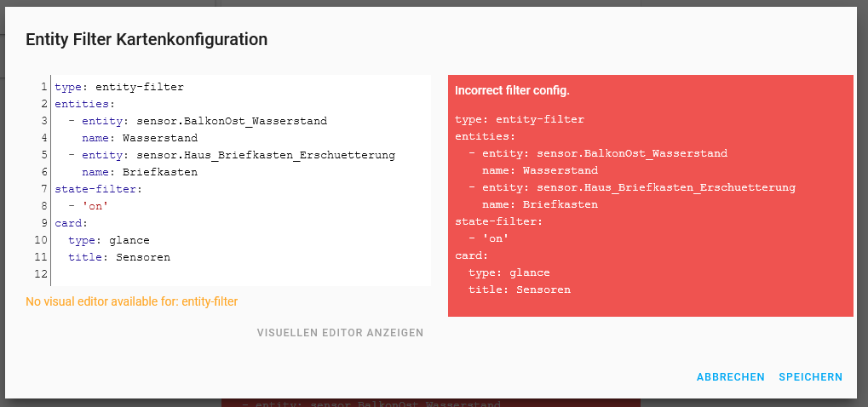Click line number 1 in the gutter
This screenshot has width=868, height=407.
(43, 87)
